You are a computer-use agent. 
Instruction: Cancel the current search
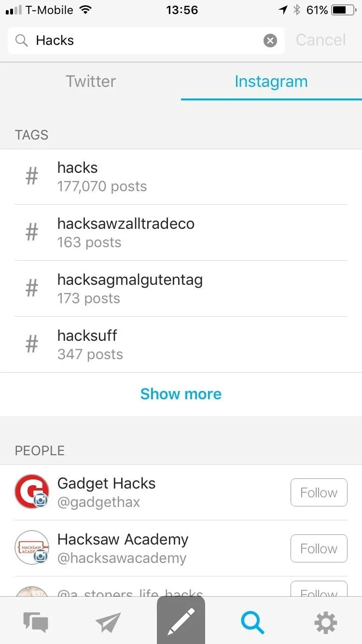[320, 40]
